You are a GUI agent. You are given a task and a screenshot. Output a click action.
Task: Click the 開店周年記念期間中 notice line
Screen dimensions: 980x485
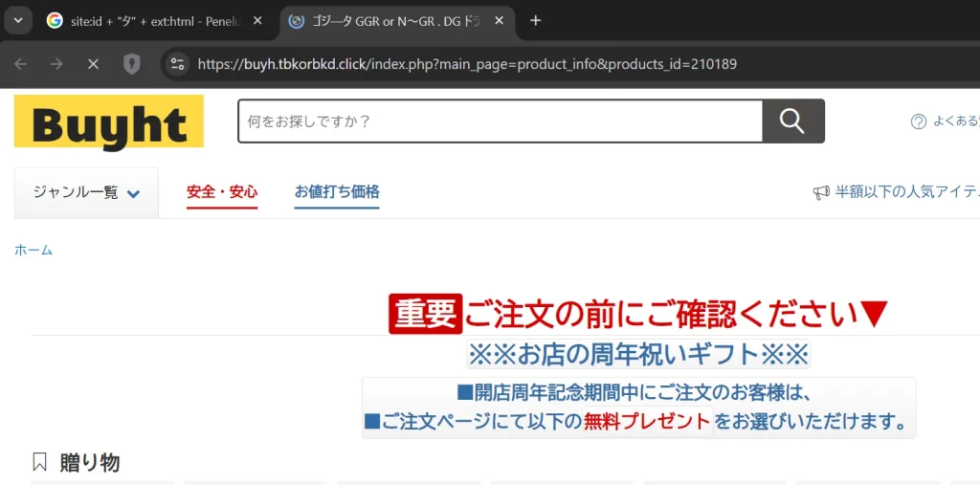tap(634, 393)
